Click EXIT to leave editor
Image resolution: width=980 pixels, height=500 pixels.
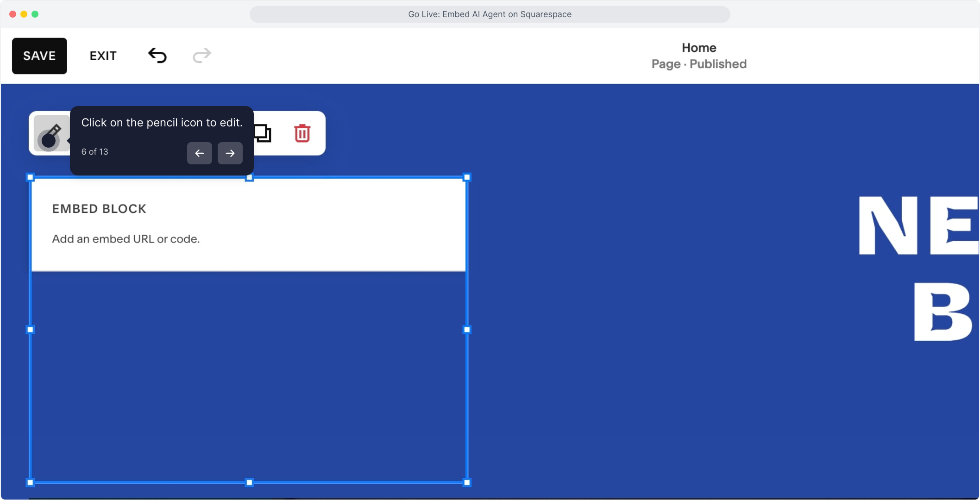point(103,56)
